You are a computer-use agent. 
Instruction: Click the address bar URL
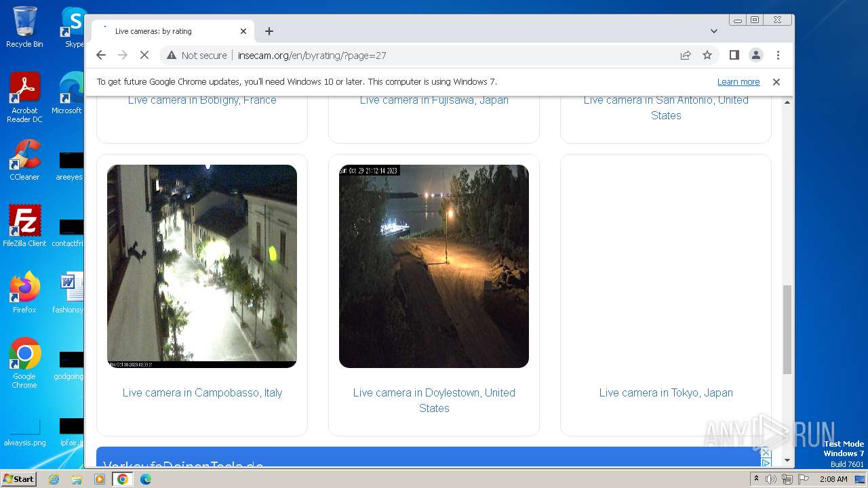tap(312, 55)
